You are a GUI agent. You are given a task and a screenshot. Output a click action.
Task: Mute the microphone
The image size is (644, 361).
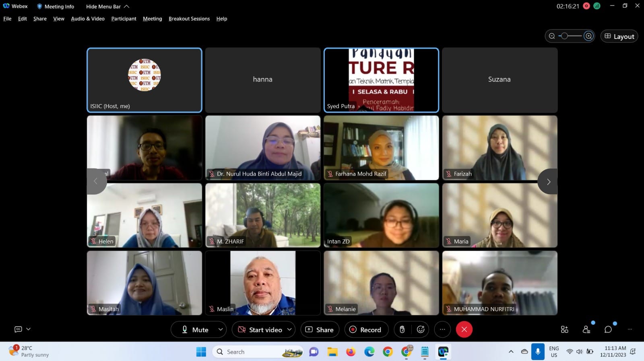coord(195,330)
